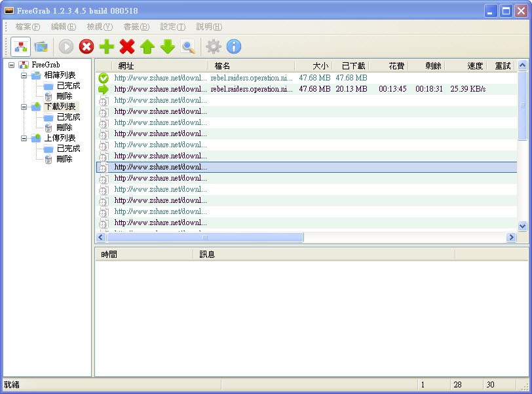Image resolution: width=532 pixels, height=394 pixels.
Task: Select 已完成 under 下載列表
Action: [x=68, y=117]
